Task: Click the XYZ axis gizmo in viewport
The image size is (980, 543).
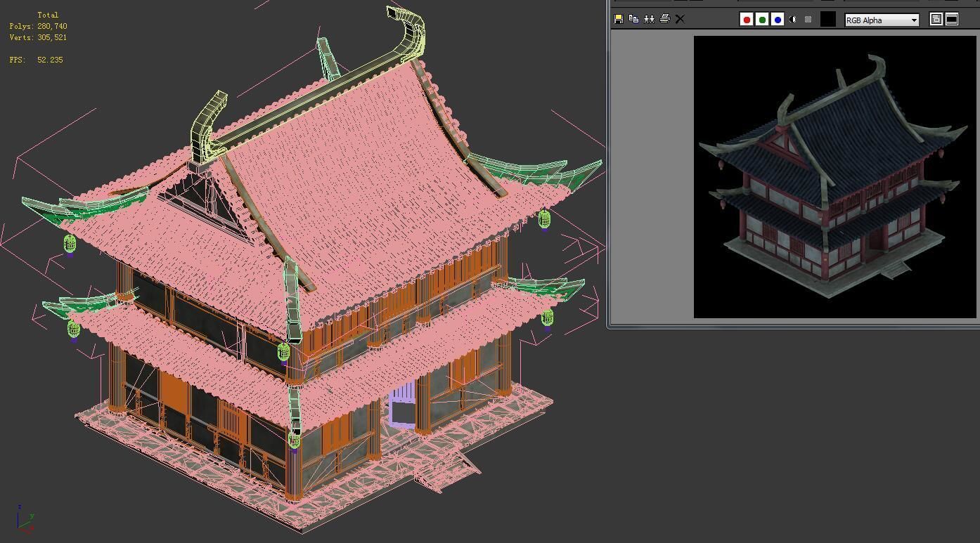Action: [x=25, y=518]
